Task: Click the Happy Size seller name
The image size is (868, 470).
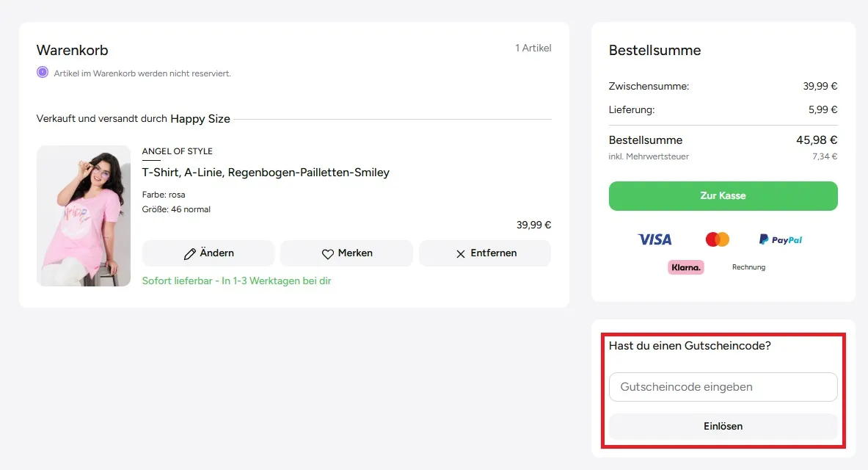Action: [200, 119]
